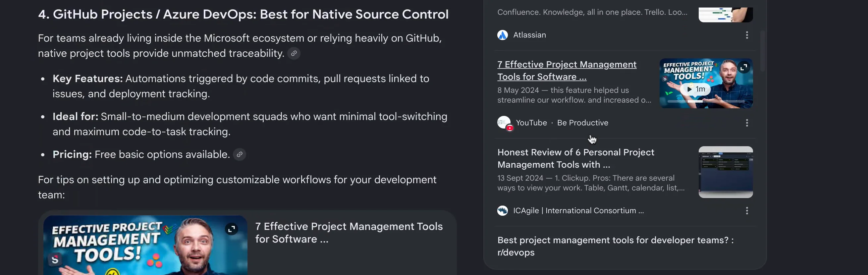Click the 'Key Features:' bullet text
868x275 pixels.
click(241, 86)
